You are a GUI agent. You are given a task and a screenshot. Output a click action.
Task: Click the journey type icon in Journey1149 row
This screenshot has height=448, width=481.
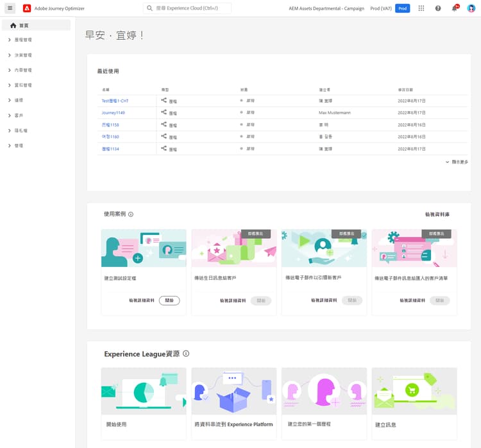pos(164,112)
